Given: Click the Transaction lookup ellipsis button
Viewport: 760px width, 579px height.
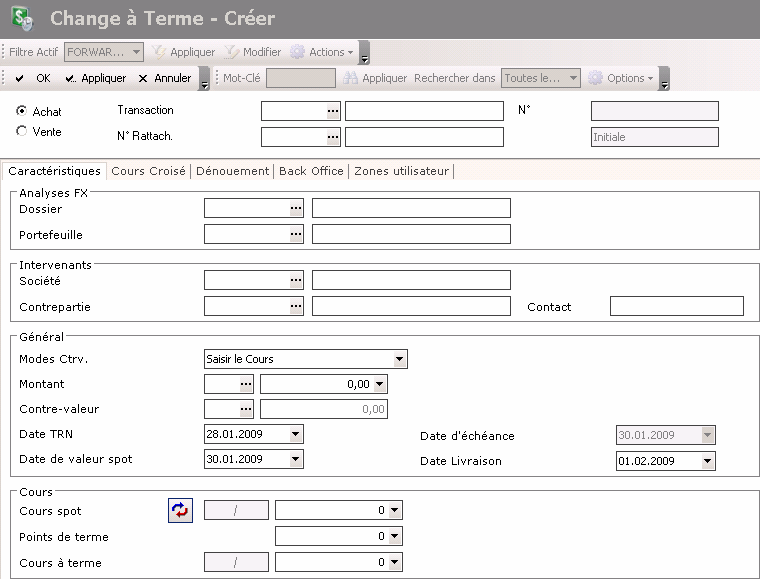Looking at the screenshot, I should point(333,111).
